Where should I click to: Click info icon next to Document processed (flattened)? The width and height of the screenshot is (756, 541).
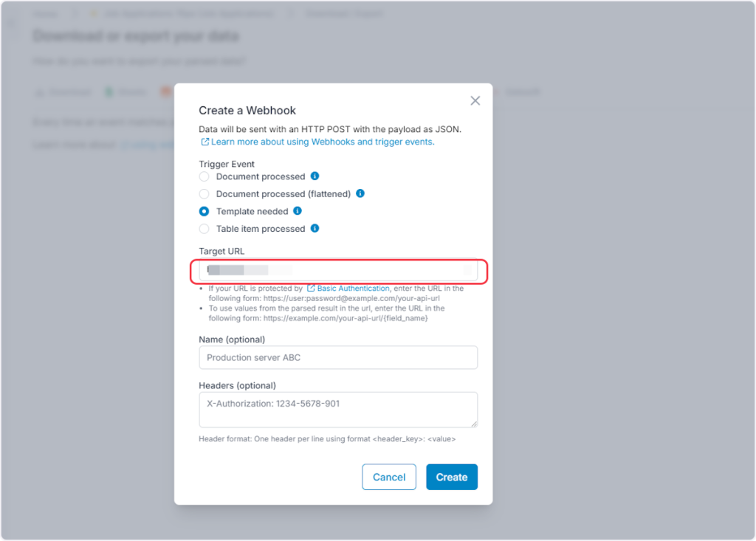(x=360, y=193)
